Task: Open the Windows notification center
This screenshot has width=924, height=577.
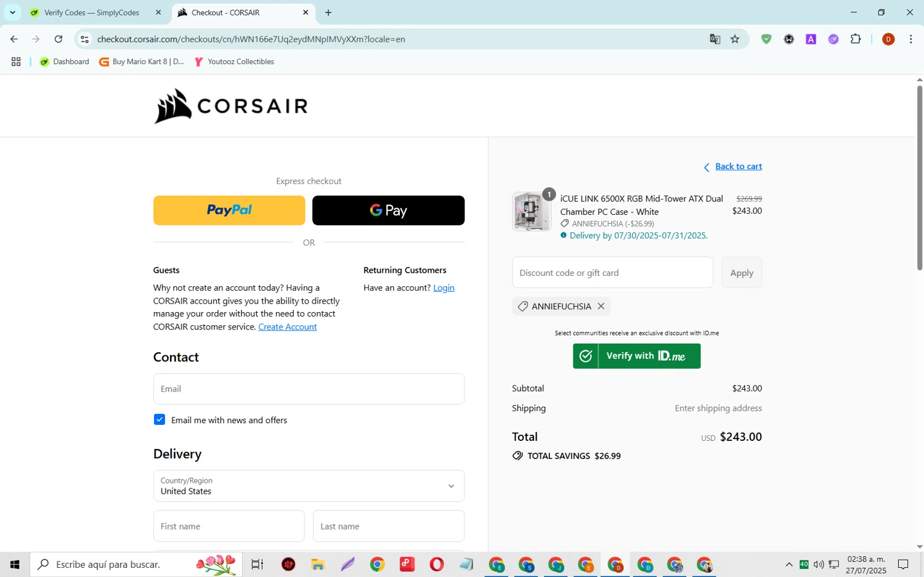Action: coord(903,564)
